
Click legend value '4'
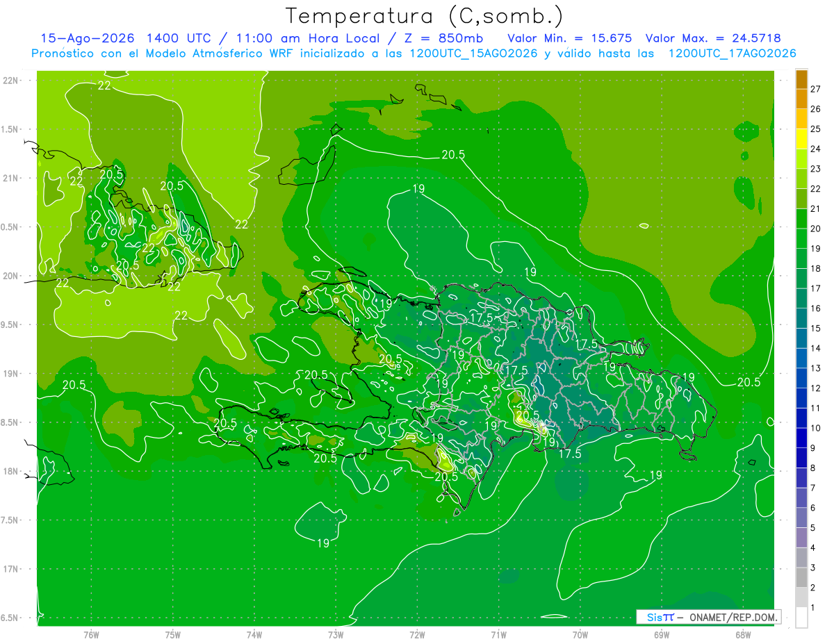click(813, 548)
